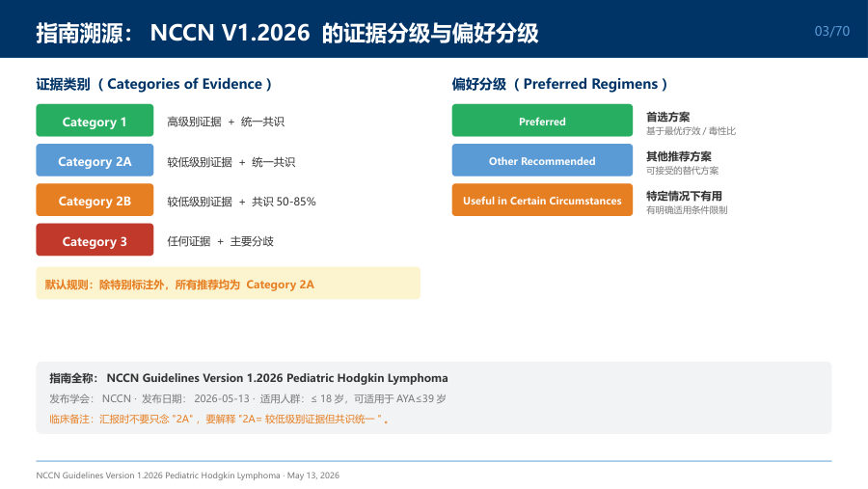Screen dimensions: 868x489
Task: Click the label 其他推荐方案
Action: click(679, 156)
